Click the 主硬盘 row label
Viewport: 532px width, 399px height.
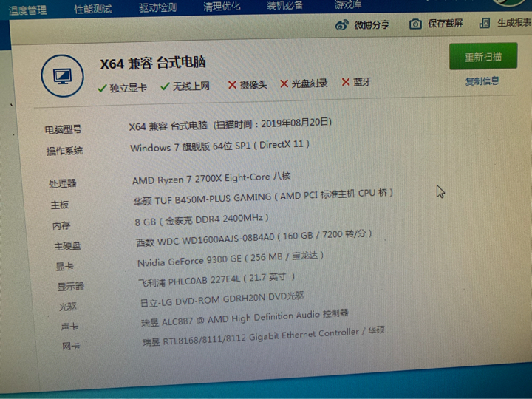click(x=66, y=246)
